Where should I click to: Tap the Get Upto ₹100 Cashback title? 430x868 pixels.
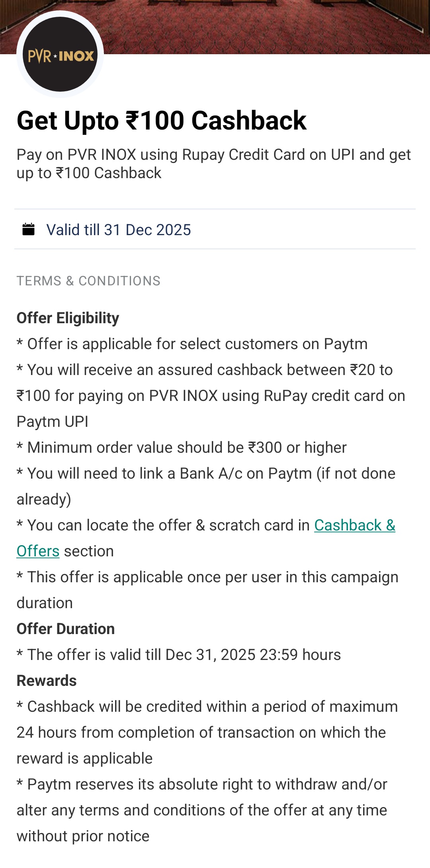click(161, 120)
